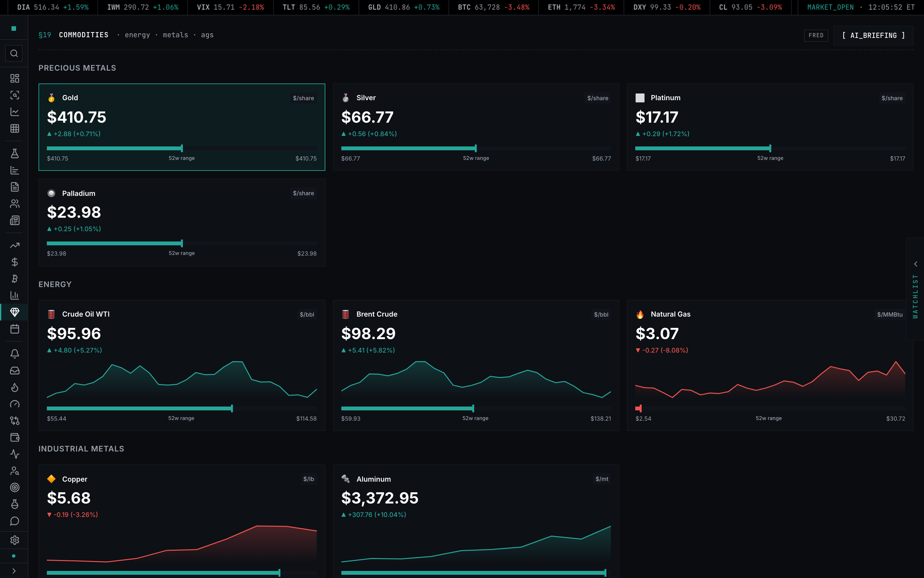Viewport: 924px width, 578px height.
Task: Open the calendar icon
Action: [14, 329]
